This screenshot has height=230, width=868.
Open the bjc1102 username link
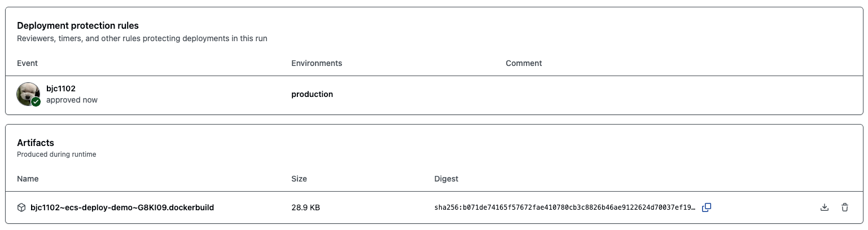coord(61,89)
